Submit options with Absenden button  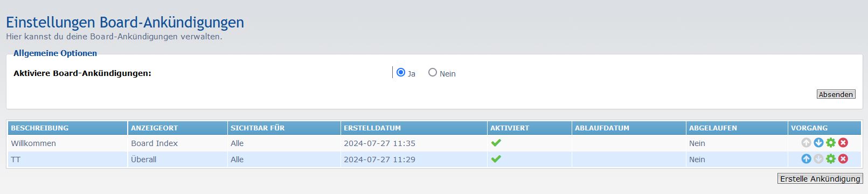(x=836, y=94)
